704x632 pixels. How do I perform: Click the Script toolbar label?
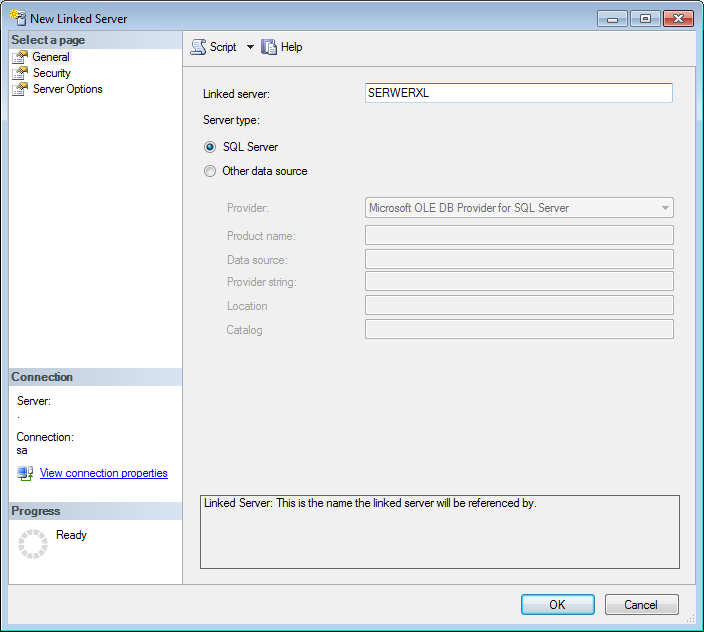pyautogui.click(x=223, y=47)
